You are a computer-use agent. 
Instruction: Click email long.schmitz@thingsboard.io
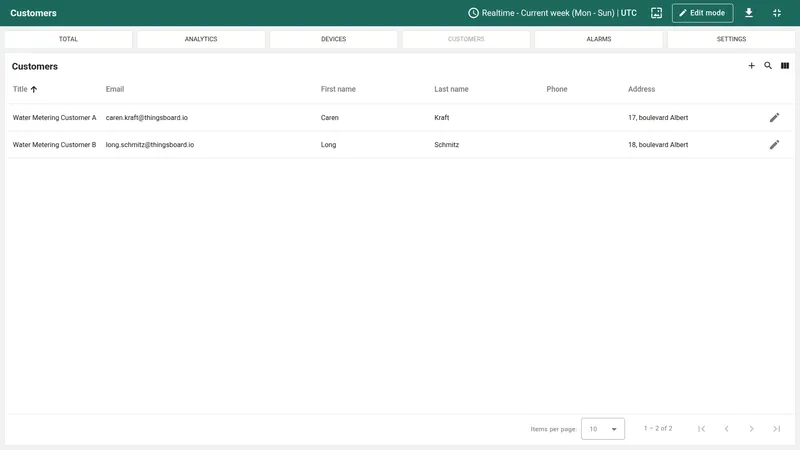point(149,144)
